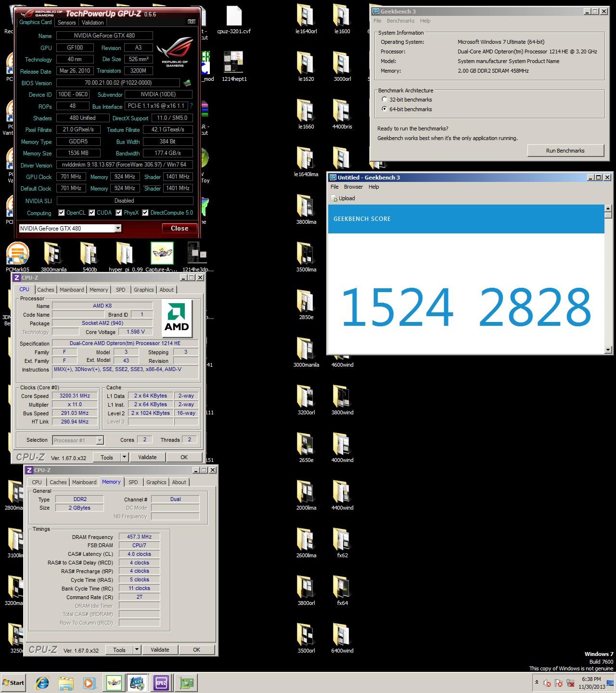This screenshot has width=616, height=693.
Task: Click scroll up arrow in Geekbench results
Action: 608,209
